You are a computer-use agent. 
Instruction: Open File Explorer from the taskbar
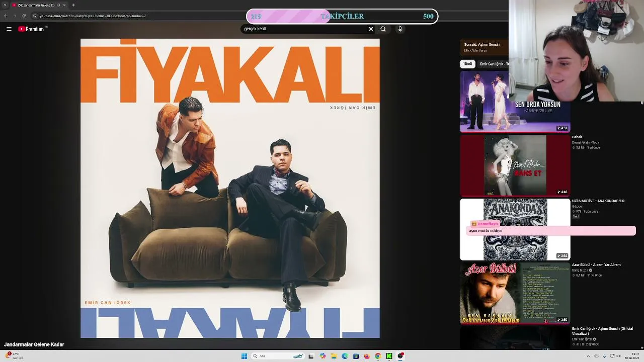click(334, 356)
